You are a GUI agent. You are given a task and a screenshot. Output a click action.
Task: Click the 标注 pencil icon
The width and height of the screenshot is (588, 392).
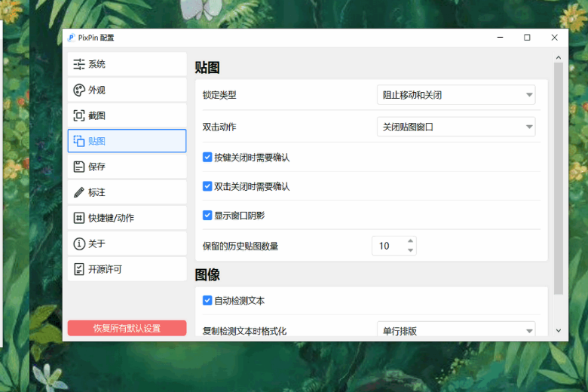[x=79, y=192]
